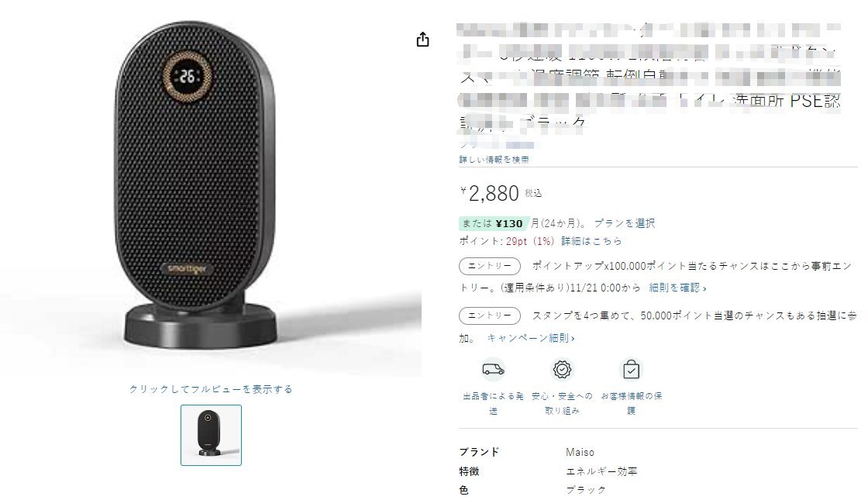Select the black heater thumbnail
868x500 pixels.
point(211,435)
